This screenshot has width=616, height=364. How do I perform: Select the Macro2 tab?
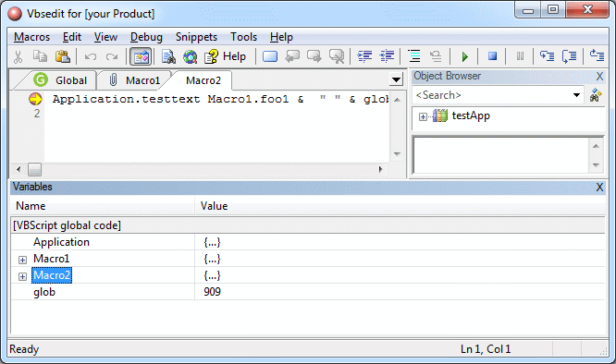pyautogui.click(x=203, y=80)
